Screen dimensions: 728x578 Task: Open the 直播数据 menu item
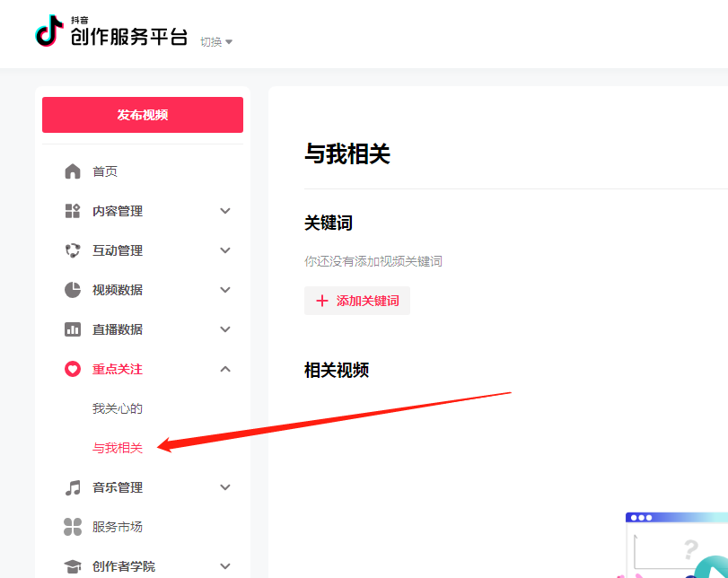118,329
